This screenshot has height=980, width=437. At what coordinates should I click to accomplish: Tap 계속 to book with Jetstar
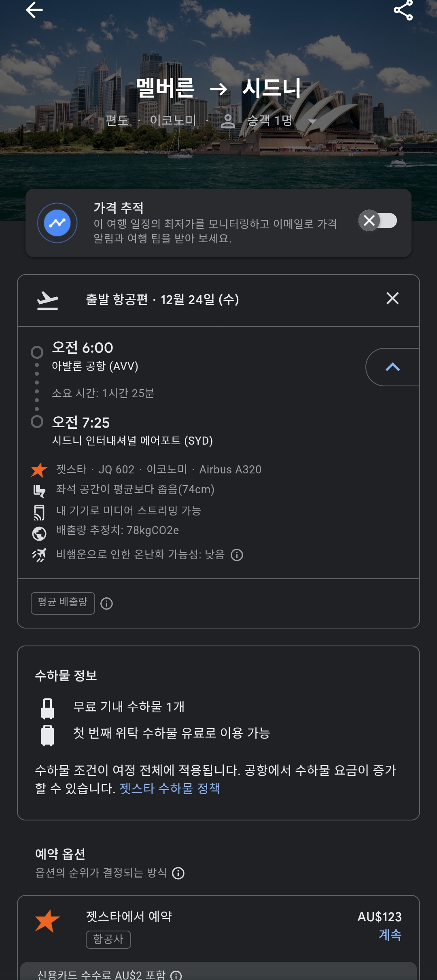click(390, 935)
